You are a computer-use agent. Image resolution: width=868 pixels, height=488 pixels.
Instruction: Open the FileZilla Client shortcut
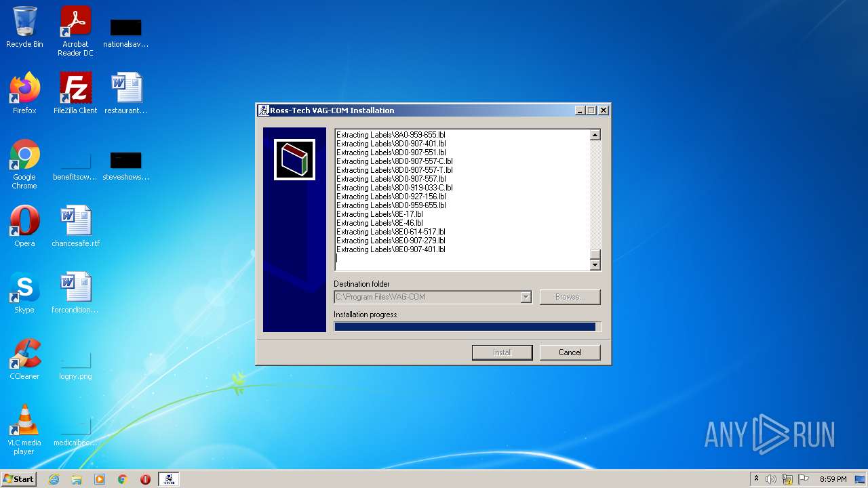pyautogui.click(x=75, y=94)
